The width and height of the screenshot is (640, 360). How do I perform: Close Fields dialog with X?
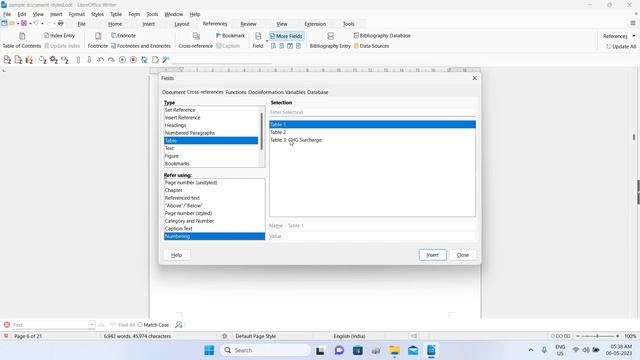(474, 78)
